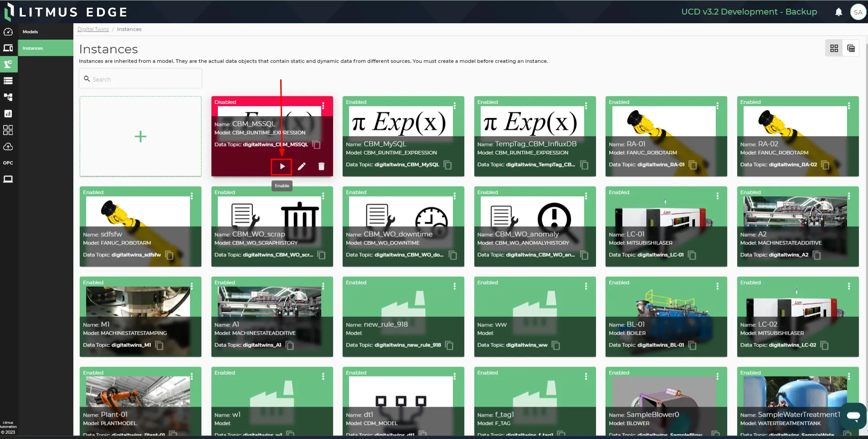Screen dimensions: 868x439
Task: Add a new instance with plus card
Action: click(x=140, y=136)
